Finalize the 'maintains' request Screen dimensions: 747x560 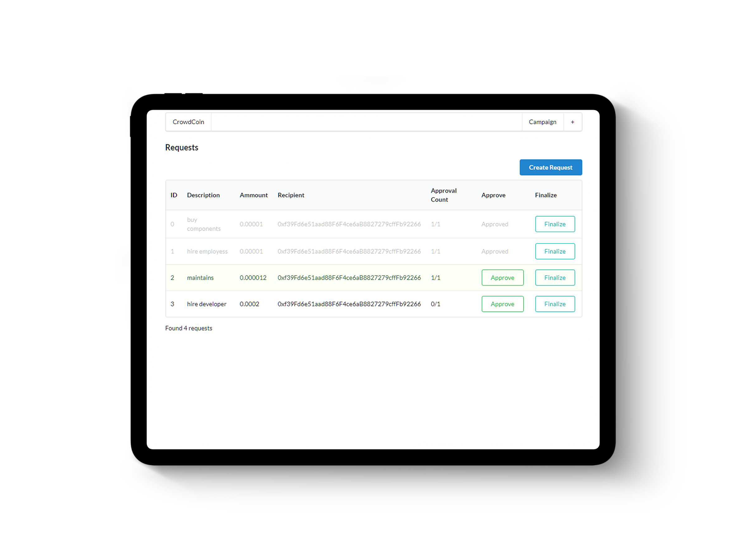(555, 278)
